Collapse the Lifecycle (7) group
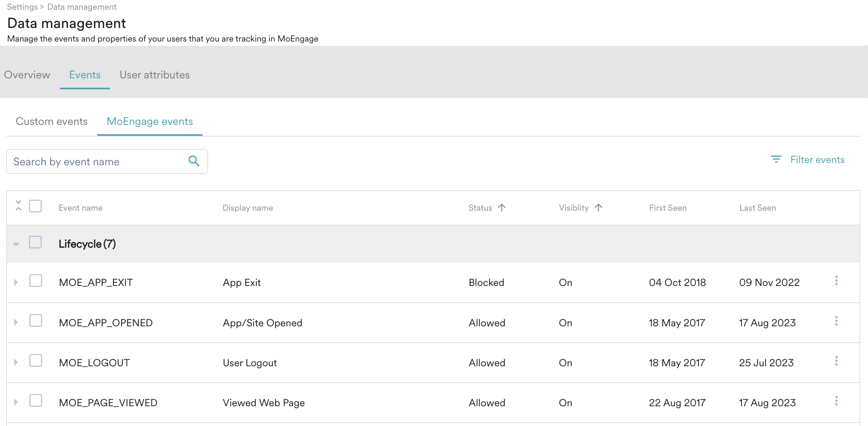This screenshot has width=868, height=426. tap(16, 244)
